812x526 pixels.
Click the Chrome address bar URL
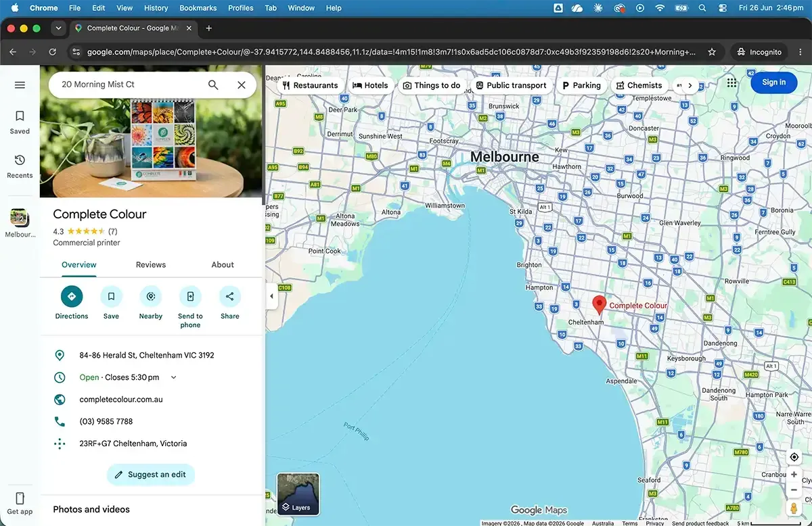(x=391, y=52)
